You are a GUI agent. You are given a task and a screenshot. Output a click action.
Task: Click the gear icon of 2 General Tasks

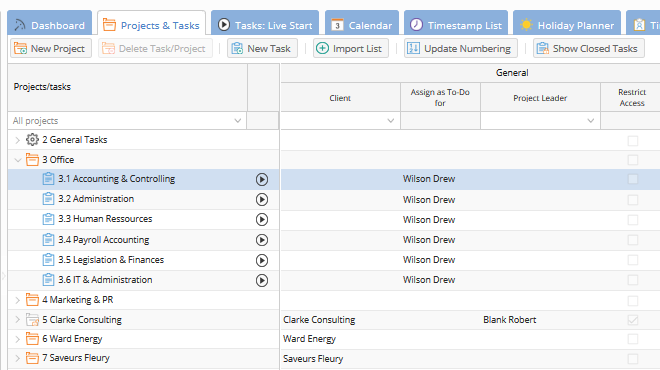(32, 139)
